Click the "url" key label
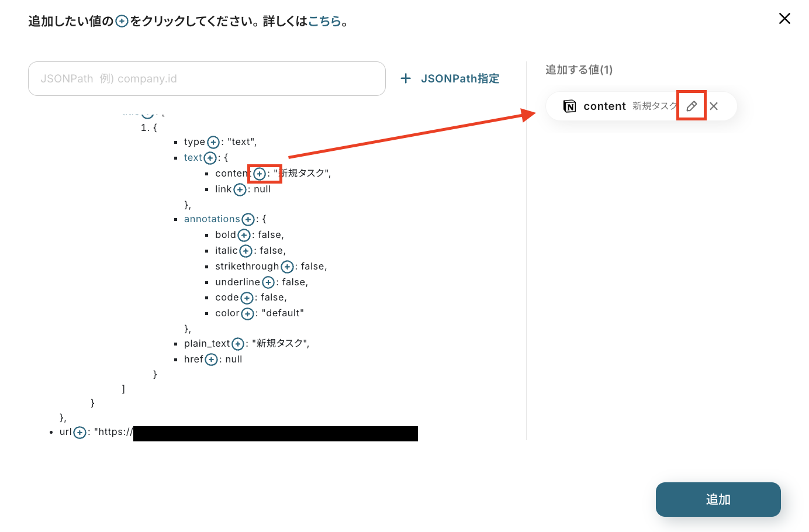 click(65, 432)
